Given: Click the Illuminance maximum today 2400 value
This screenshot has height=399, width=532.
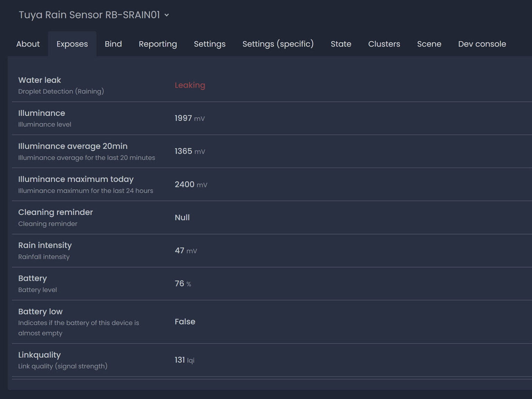Looking at the screenshot, I should coord(190,185).
